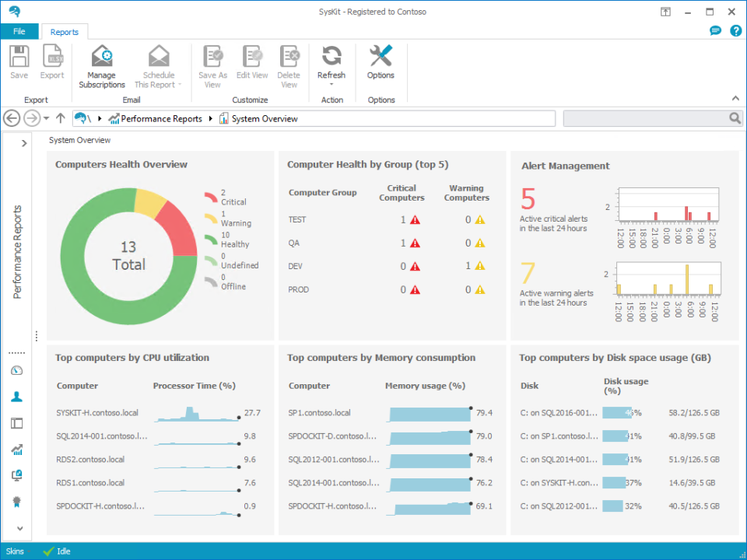Expand the Performance Reports side panel
The image size is (747, 560).
pyautogui.click(x=24, y=143)
